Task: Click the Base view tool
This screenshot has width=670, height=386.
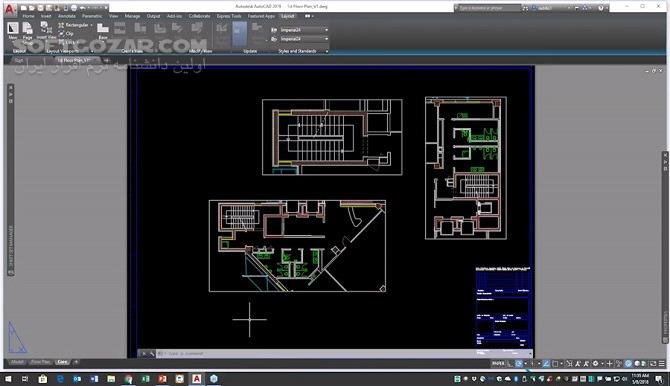Action: pos(103,31)
